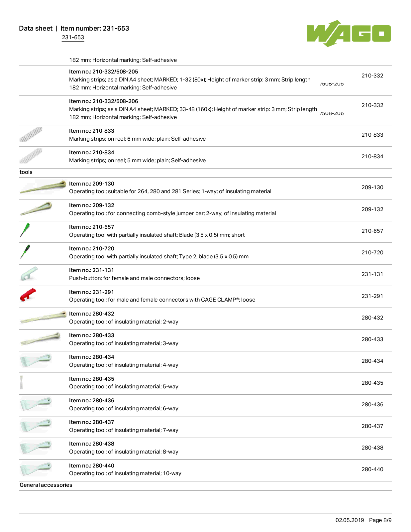Click the 210-833 marking strip image

pyautogui.click(x=31, y=134)
